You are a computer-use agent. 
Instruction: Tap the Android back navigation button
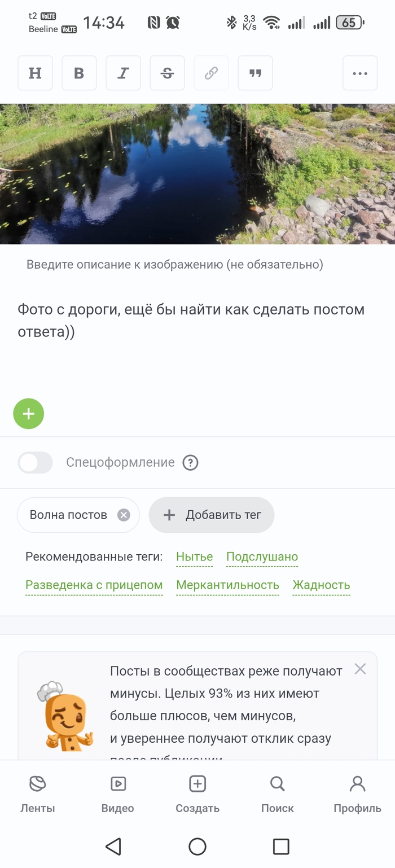(113, 846)
